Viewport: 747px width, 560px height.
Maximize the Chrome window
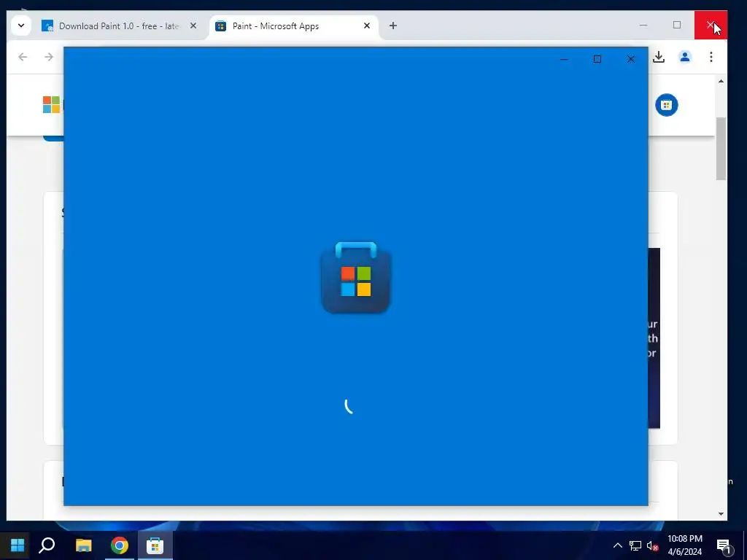[677, 25]
